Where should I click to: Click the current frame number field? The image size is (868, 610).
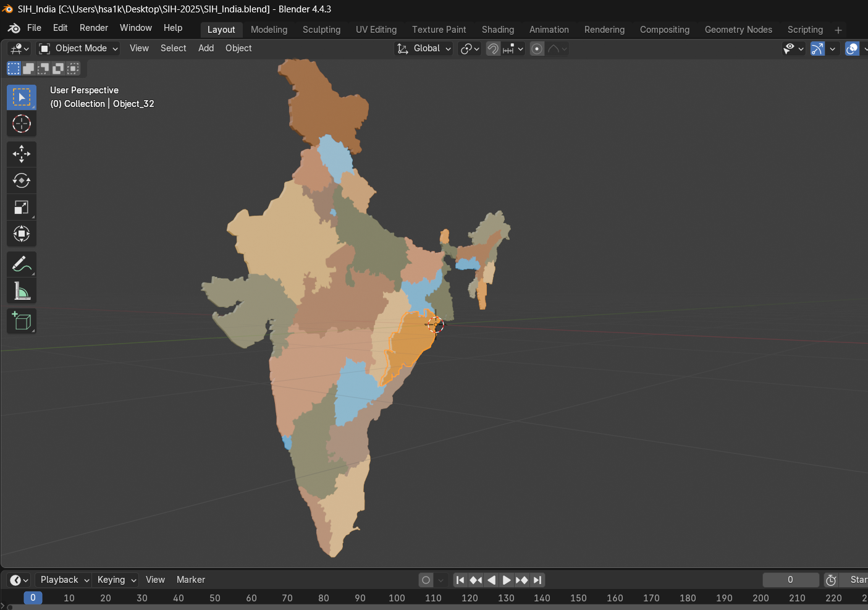(790, 580)
